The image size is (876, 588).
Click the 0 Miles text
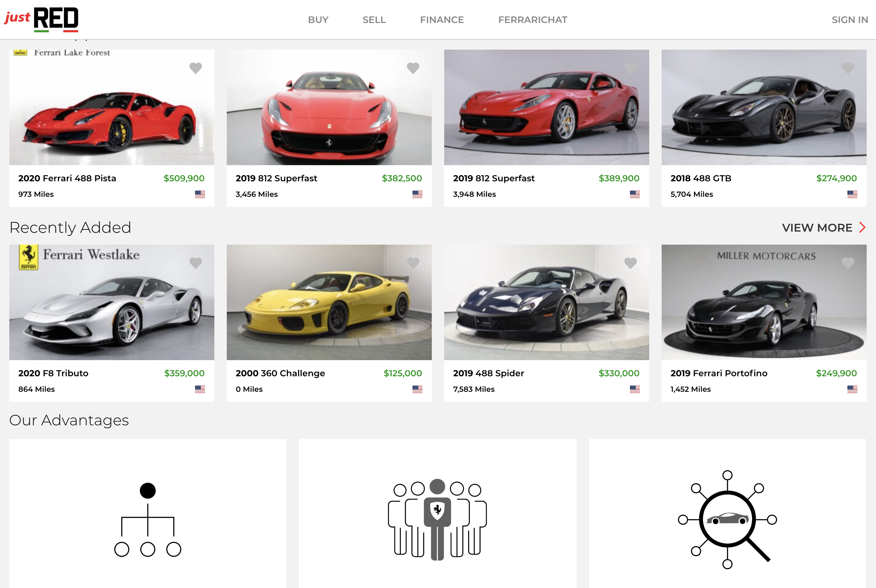tap(249, 389)
